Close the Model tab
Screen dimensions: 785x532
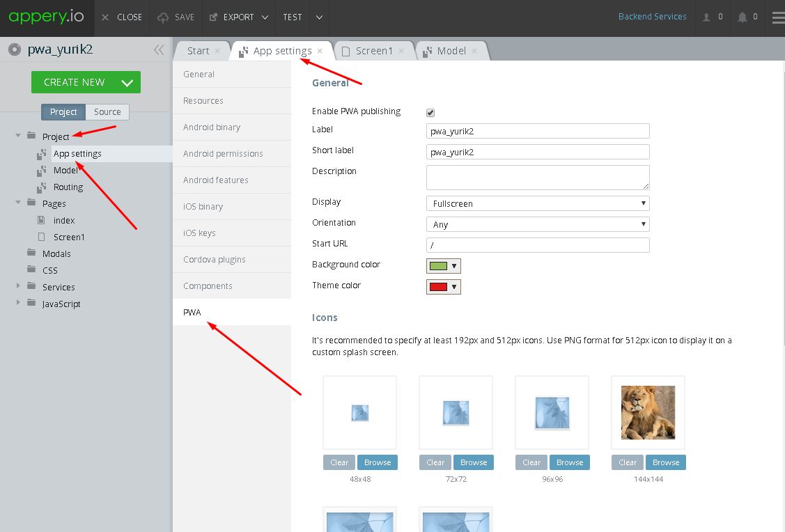pos(474,51)
